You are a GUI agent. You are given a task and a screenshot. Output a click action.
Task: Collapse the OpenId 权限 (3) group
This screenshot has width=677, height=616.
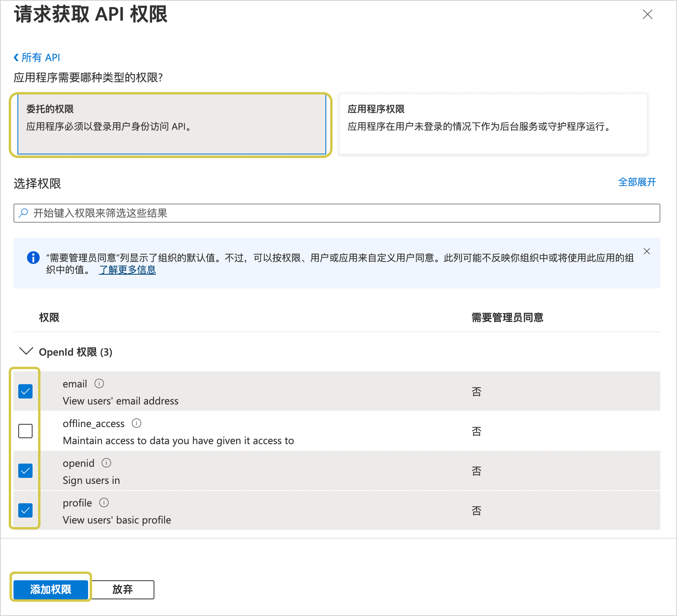26,351
